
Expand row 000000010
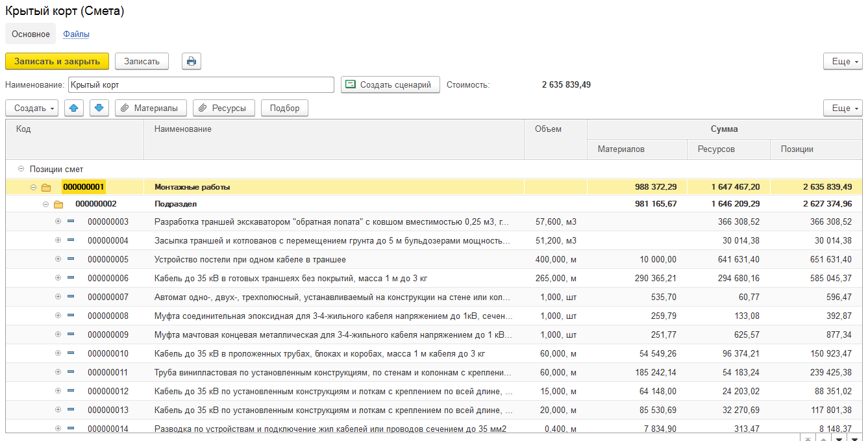click(x=58, y=353)
